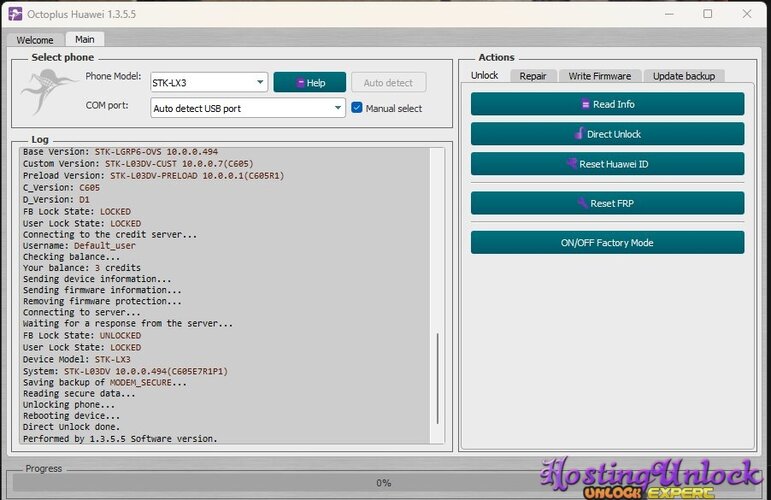Open the Write Firmware tab
The image size is (771, 500).
pyautogui.click(x=600, y=76)
